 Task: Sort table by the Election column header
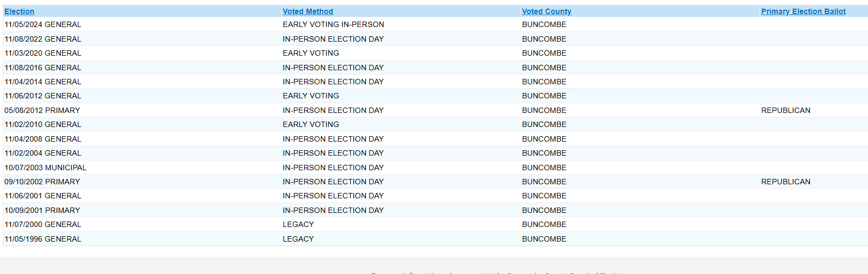[x=19, y=11]
